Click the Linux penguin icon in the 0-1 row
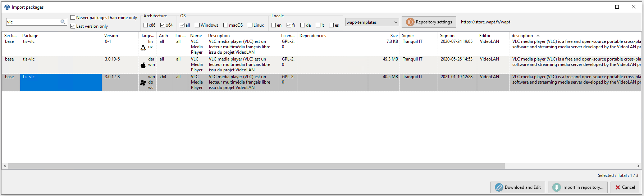Viewport: 644px width, 196px height. pos(143,48)
